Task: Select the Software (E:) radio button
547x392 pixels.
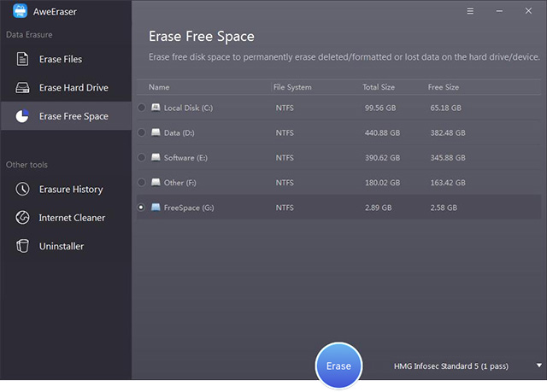Action: (141, 157)
